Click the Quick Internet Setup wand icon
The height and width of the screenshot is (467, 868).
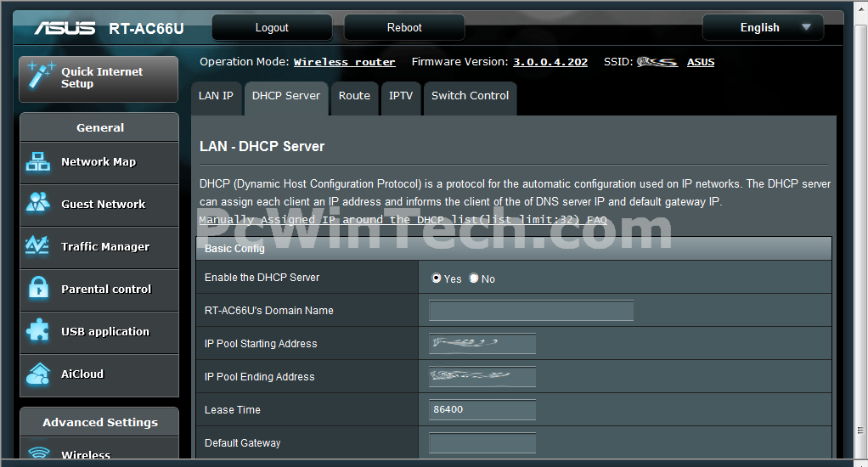[41, 76]
